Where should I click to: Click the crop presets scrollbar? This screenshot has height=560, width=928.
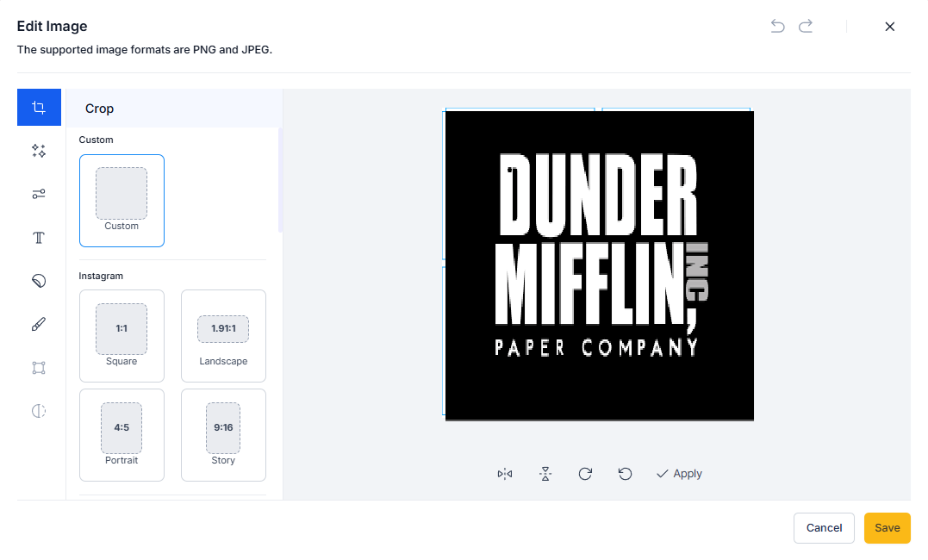click(280, 181)
